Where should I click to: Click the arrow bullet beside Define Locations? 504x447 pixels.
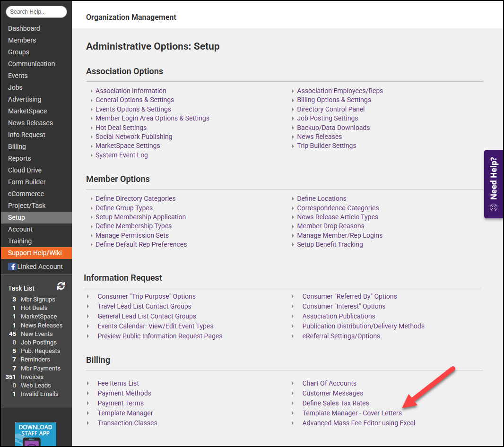click(x=293, y=199)
